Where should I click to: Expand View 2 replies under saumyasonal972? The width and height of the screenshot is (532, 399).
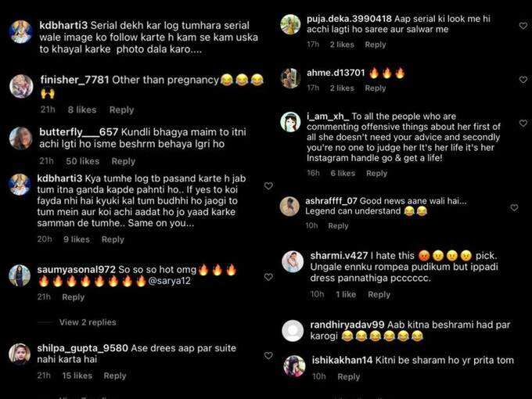[x=88, y=322]
